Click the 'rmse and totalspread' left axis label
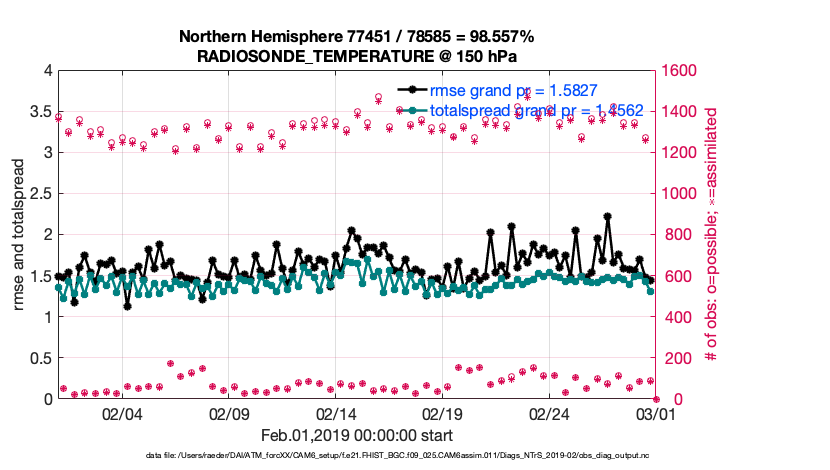Screen dimensions: 830x470 [x=20, y=235]
